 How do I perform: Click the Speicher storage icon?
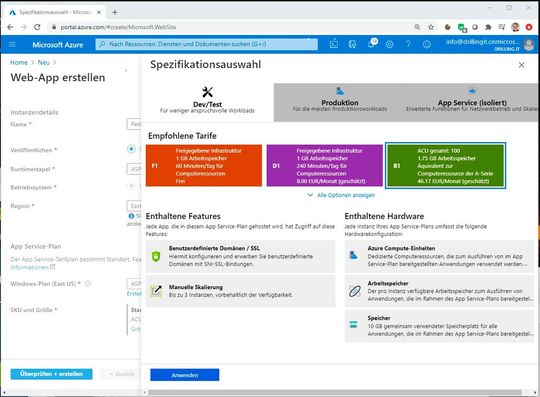pyautogui.click(x=354, y=324)
